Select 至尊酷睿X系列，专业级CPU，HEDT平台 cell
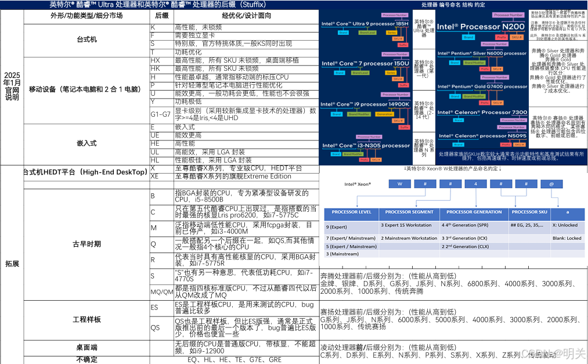 (x=246, y=169)
